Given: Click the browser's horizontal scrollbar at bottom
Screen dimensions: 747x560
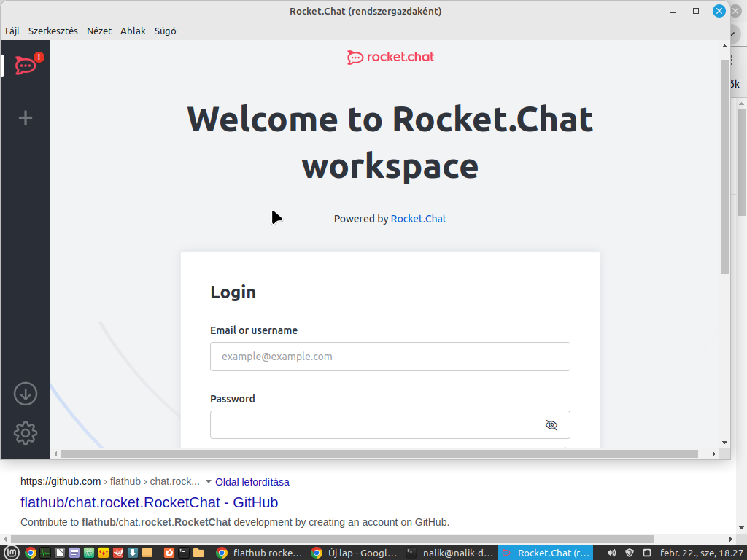Looking at the screenshot, I should 332,540.
